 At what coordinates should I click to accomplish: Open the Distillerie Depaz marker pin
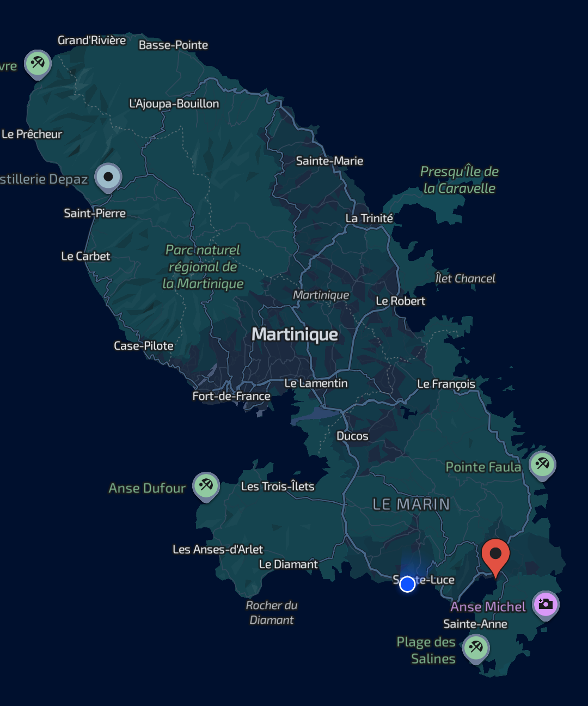tap(108, 176)
